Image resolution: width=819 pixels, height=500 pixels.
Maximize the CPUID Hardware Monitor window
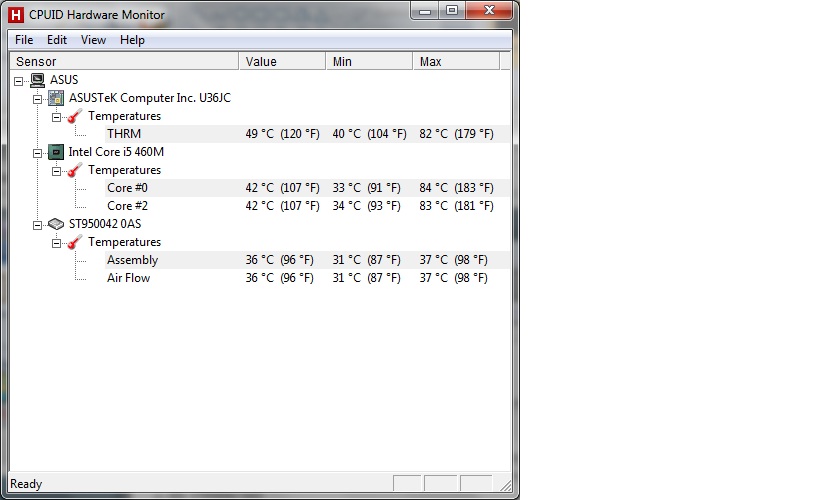(x=452, y=10)
